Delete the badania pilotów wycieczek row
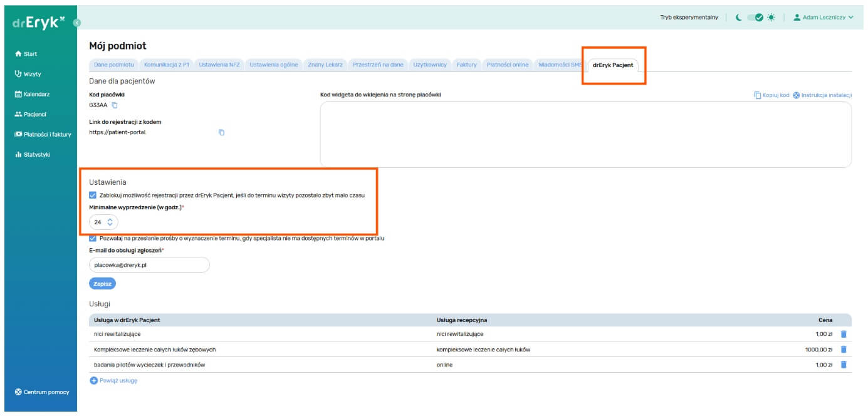Screen dimensions: 868x416 click(844, 365)
